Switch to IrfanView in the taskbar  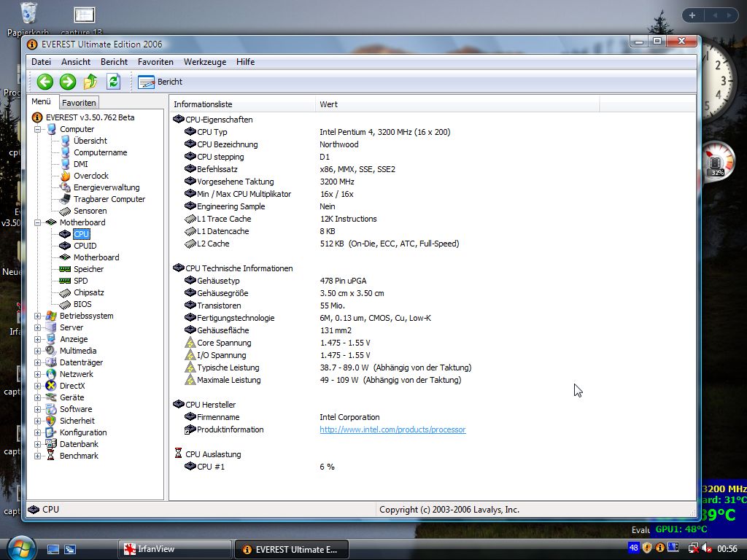click(x=174, y=549)
